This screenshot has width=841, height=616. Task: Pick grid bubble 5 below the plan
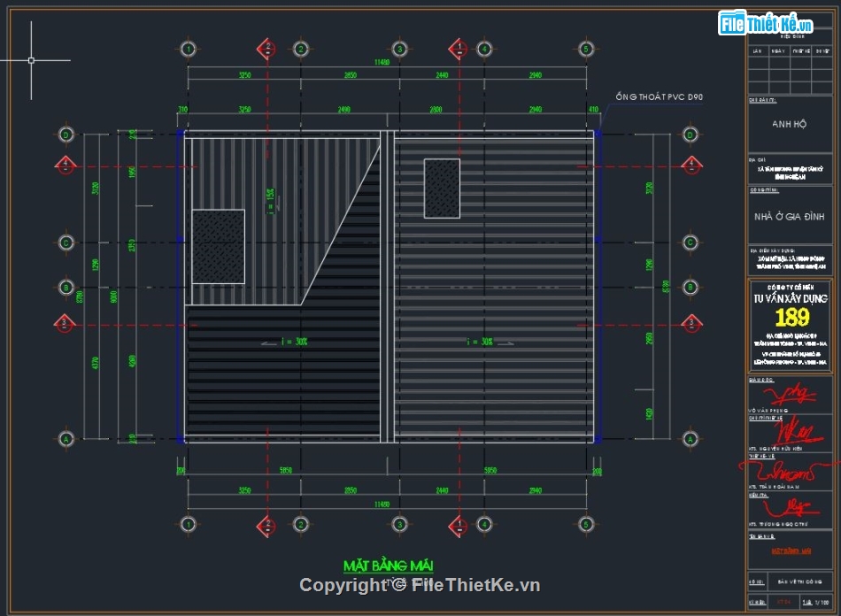(x=586, y=524)
